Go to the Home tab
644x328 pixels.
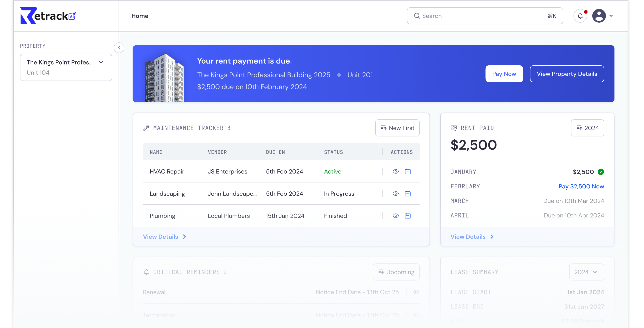point(140,16)
